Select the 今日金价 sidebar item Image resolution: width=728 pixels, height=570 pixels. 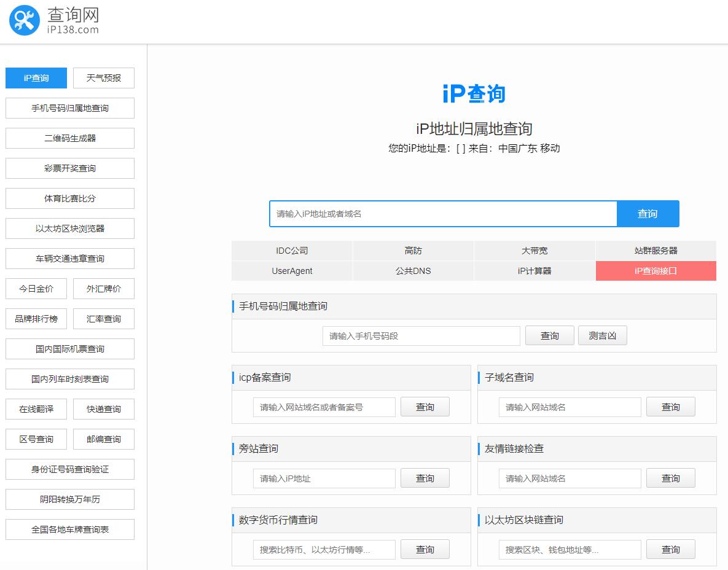click(x=36, y=289)
